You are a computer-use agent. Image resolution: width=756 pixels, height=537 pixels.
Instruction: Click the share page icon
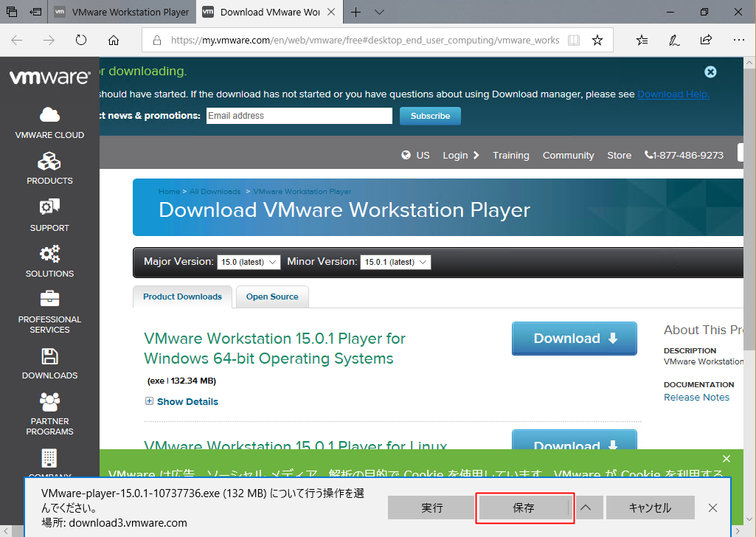pos(707,40)
